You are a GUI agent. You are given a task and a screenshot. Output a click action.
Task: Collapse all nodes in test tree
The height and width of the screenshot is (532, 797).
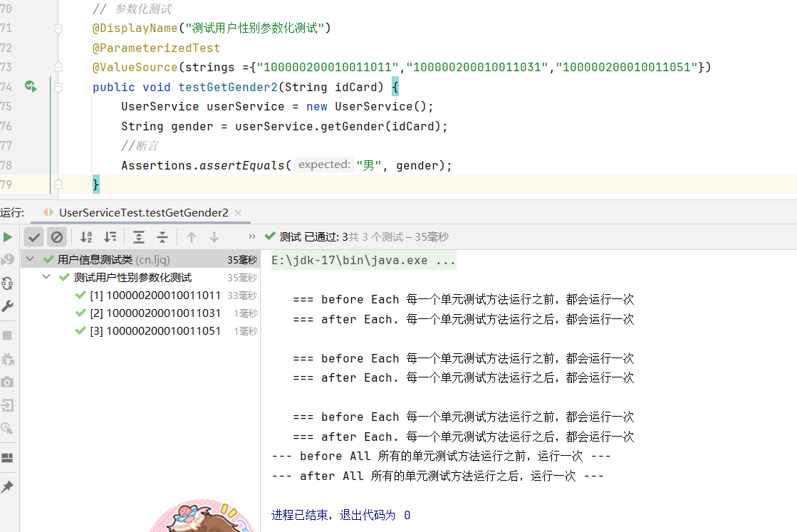click(x=162, y=237)
